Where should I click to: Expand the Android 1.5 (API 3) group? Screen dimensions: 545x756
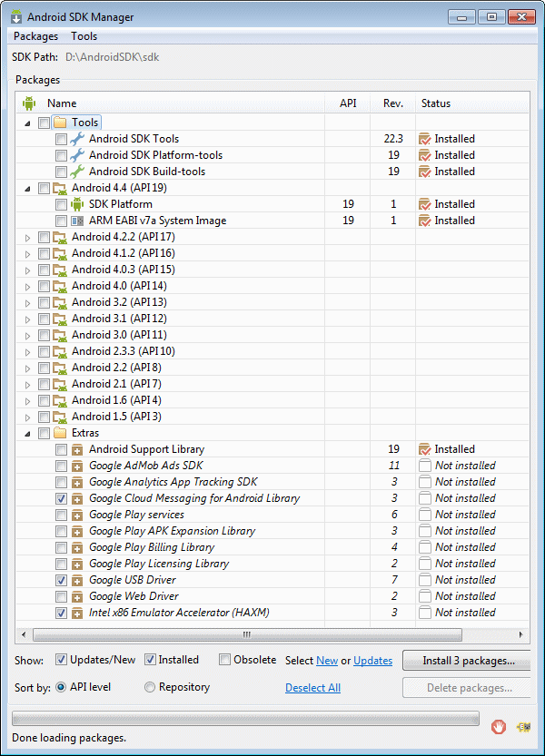pos(27,417)
